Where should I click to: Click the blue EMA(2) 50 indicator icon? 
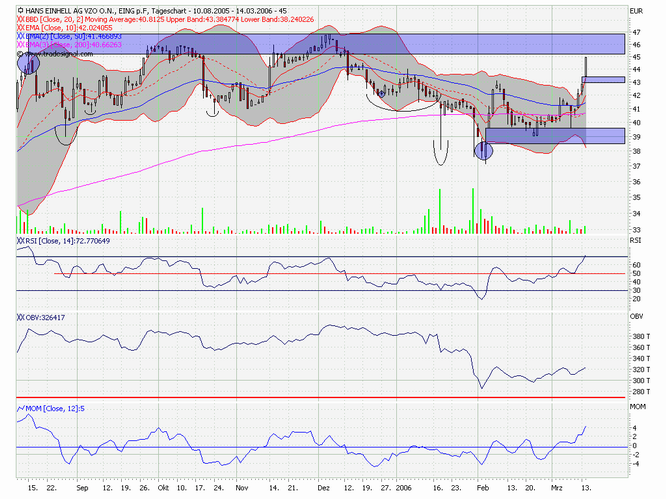22,37
